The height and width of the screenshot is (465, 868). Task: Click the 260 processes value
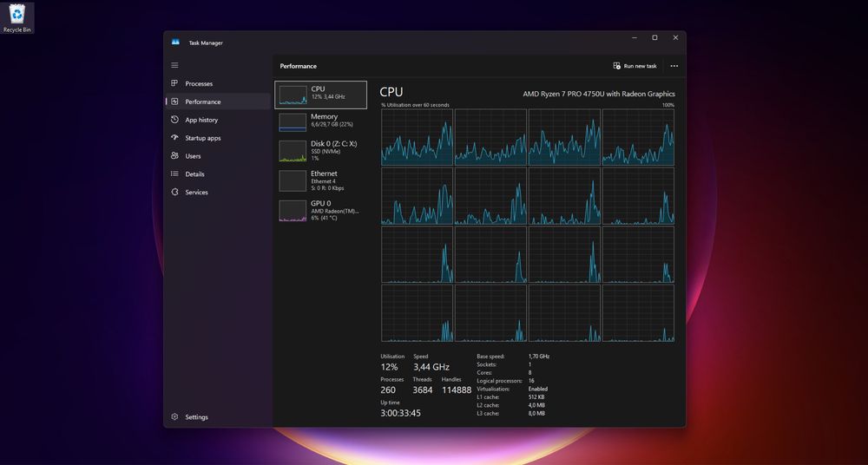(388, 390)
